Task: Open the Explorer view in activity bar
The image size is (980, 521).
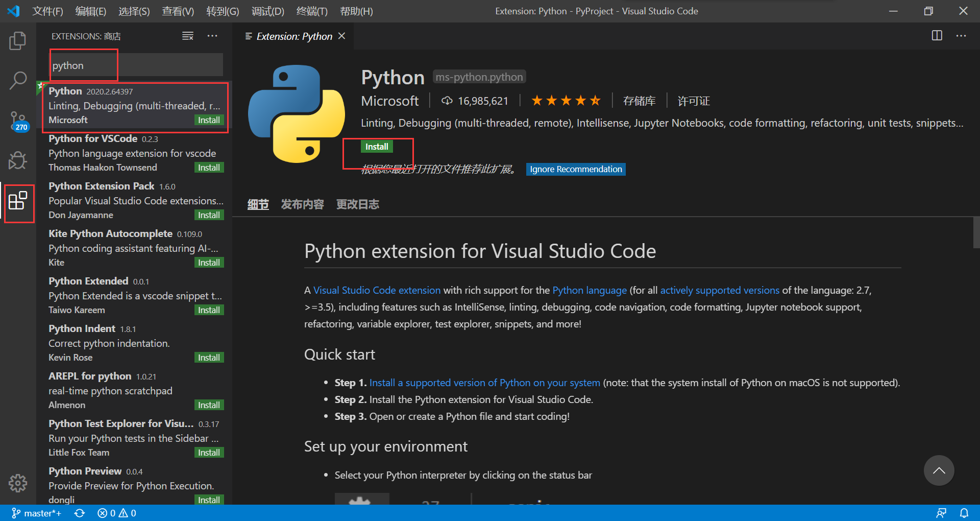Action: pyautogui.click(x=18, y=41)
